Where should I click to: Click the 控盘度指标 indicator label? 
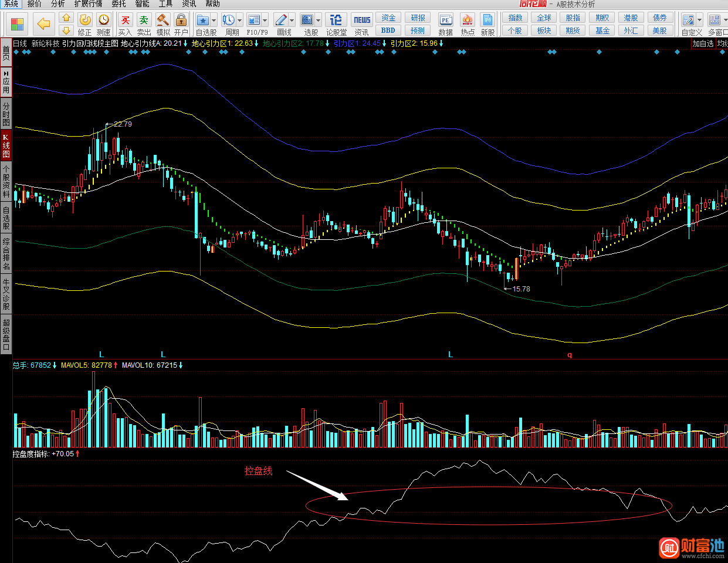click(31, 454)
